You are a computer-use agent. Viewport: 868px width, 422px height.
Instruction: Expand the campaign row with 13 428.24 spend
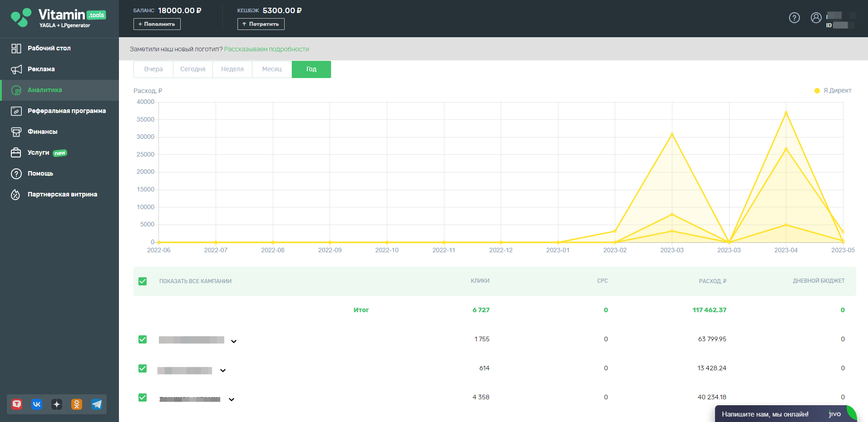223,370
